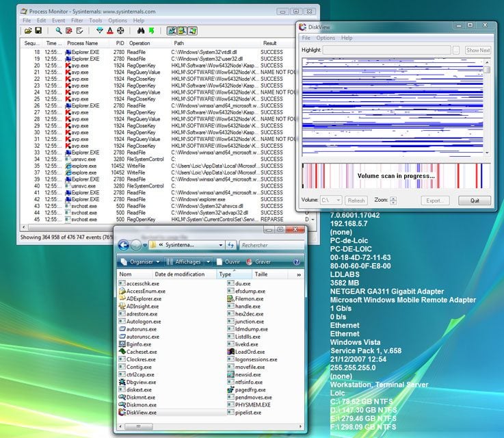Toggle the process activity display button

pos(192,31)
